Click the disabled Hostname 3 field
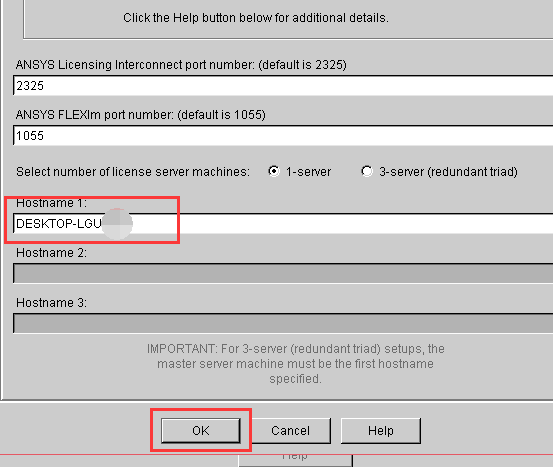553x467 pixels. pos(283,323)
